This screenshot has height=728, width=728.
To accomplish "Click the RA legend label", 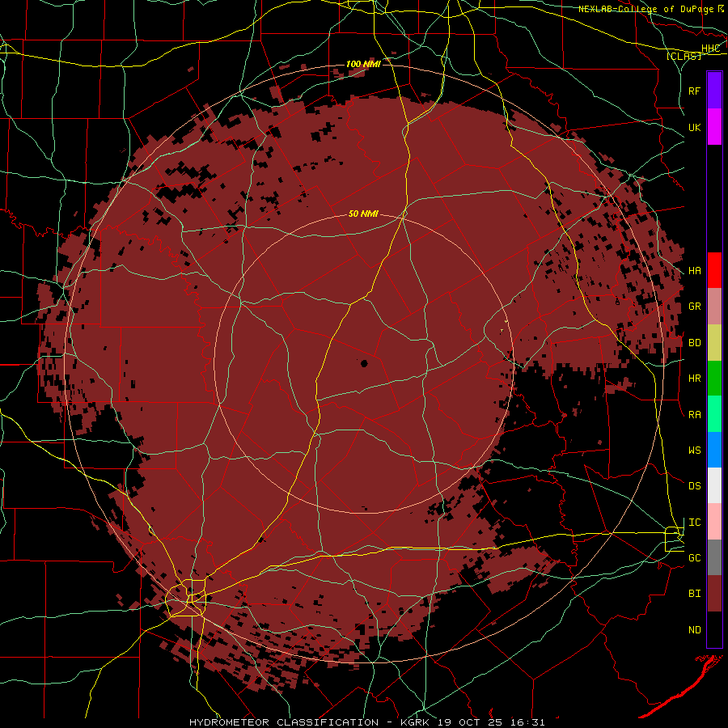I will [695, 414].
